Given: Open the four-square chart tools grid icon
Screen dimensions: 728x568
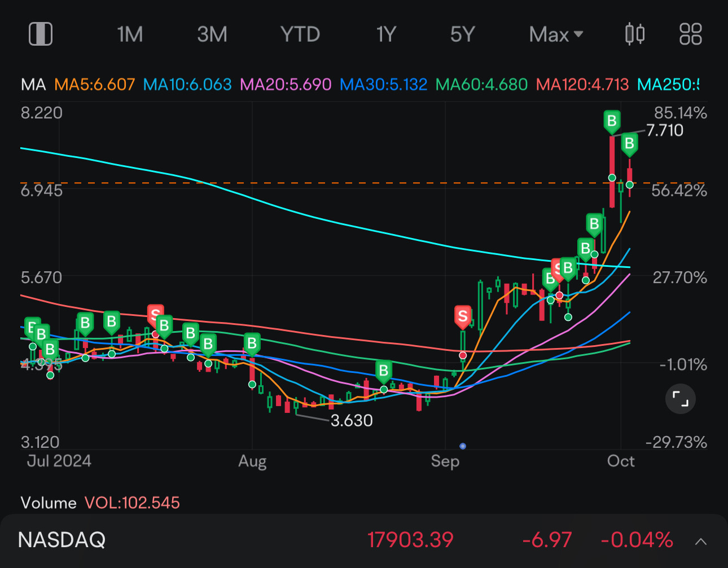Looking at the screenshot, I should [690, 34].
